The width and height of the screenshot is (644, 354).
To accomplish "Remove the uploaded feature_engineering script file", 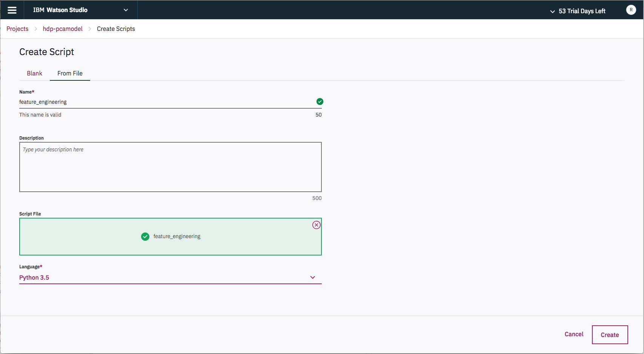I will (x=316, y=225).
